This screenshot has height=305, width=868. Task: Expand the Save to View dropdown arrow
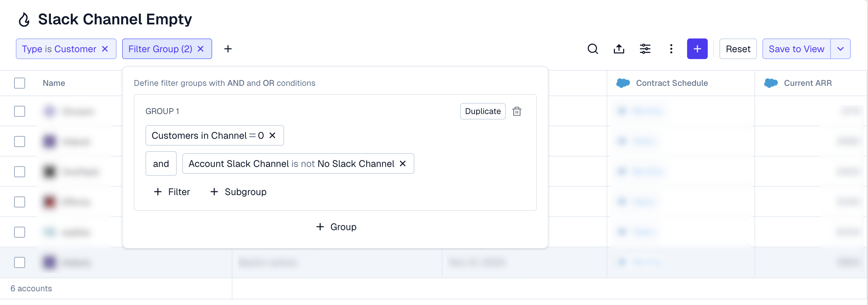point(840,49)
